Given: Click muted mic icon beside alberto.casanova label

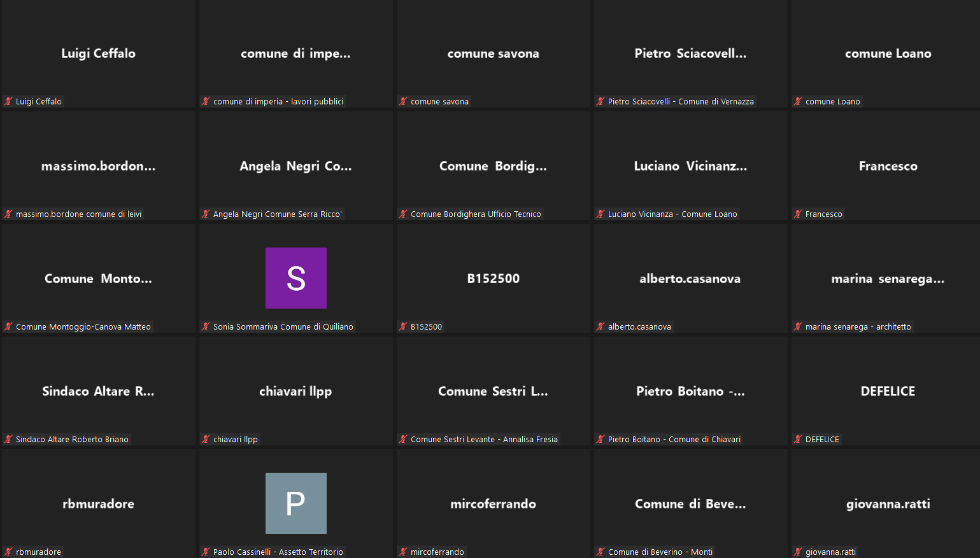Looking at the screenshot, I should point(600,326).
